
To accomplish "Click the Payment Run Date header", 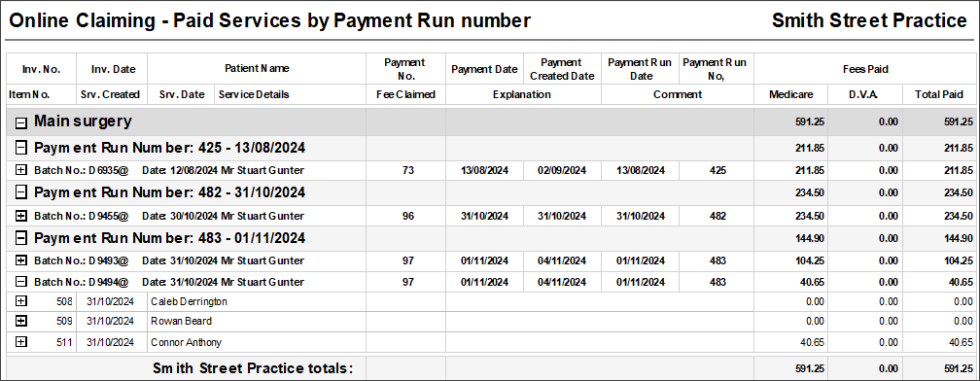I will point(640,69).
